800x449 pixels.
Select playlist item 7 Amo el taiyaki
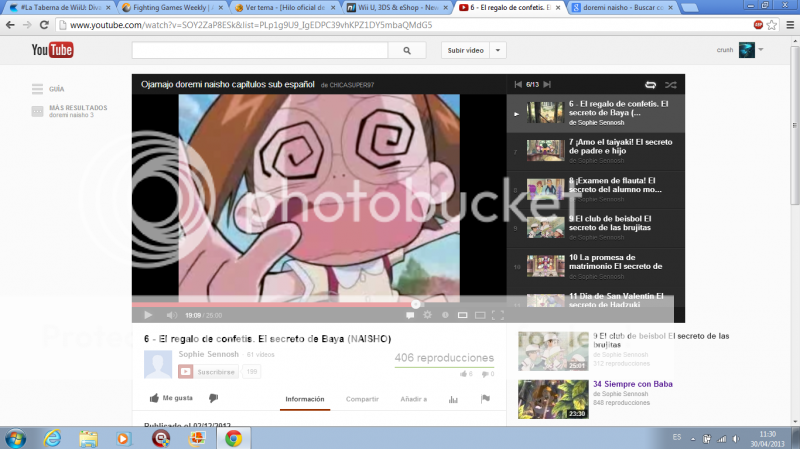tap(595, 152)
